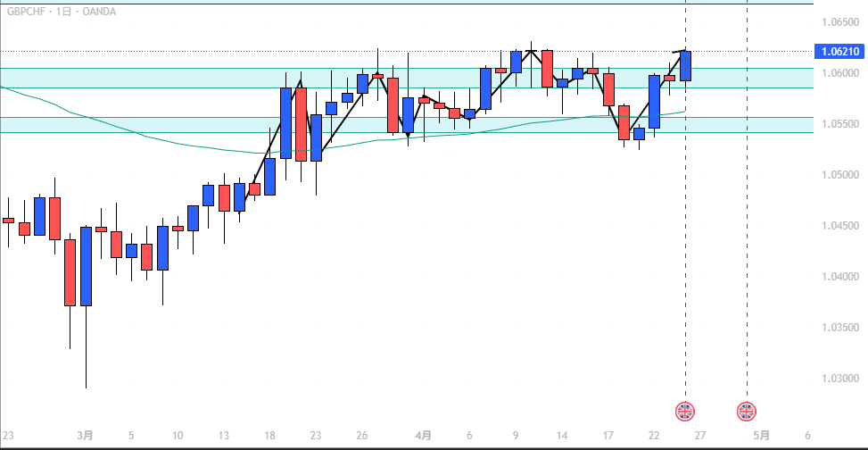Click the left UK flag economic event icon

[x=685, y=412]
